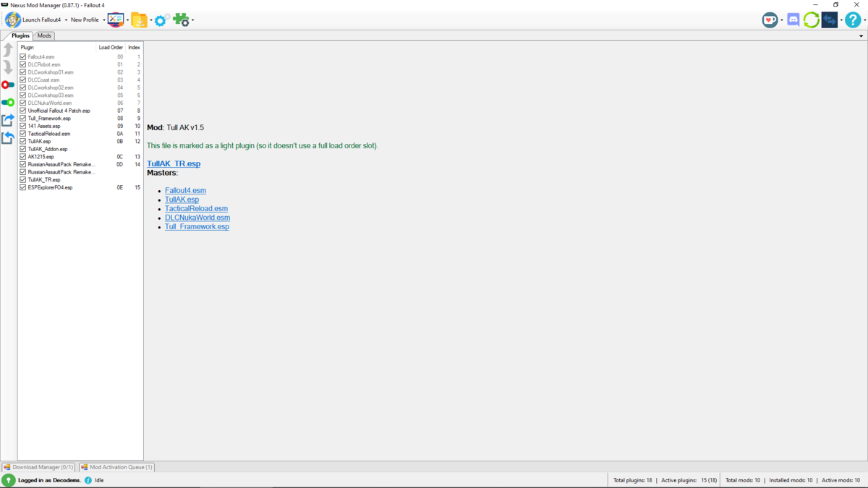Click the red switch icon to disable all plugins
868x488 pixels.
[x=8, y=85]
